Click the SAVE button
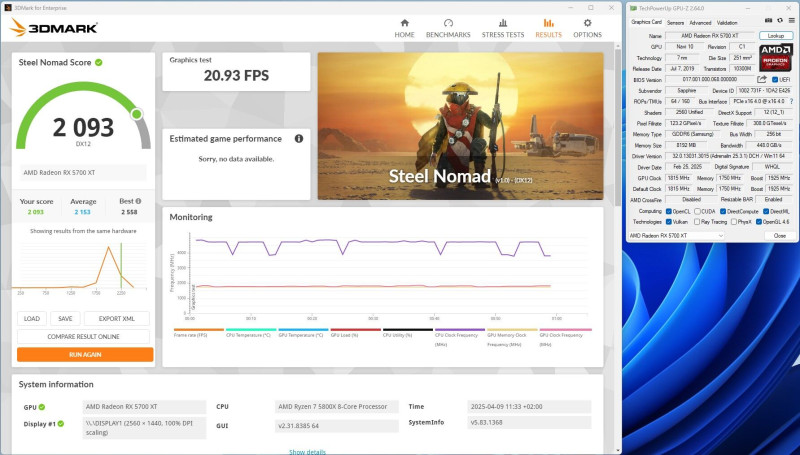 pyautogui.click(x=65, y=318)
